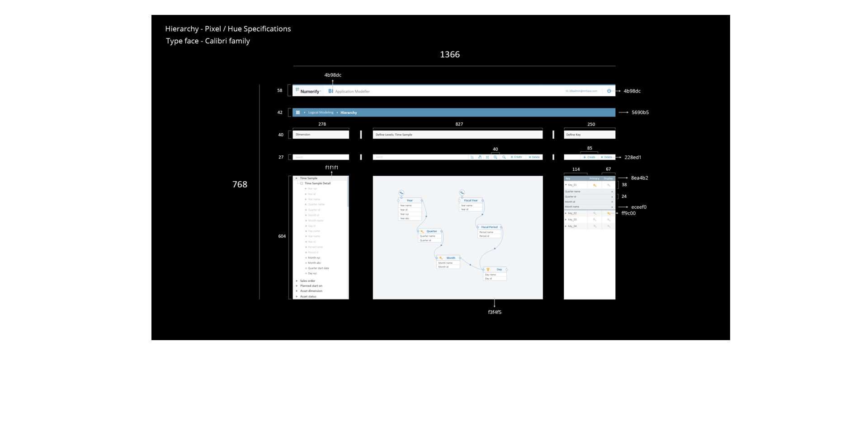The width and height of the screenshot is (868, 421).
Task: Select the pointer tool in canvas toolbar
Action: point(472,157)
